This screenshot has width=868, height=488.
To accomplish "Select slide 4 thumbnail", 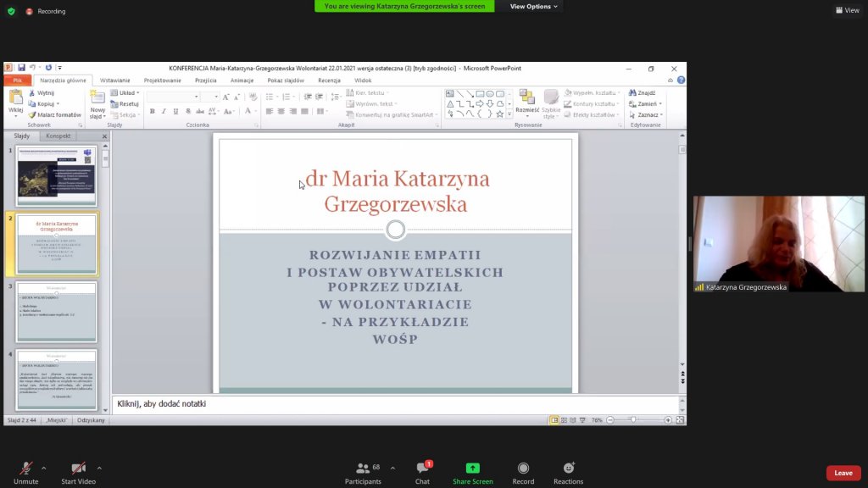I will [x=57, y=380].
